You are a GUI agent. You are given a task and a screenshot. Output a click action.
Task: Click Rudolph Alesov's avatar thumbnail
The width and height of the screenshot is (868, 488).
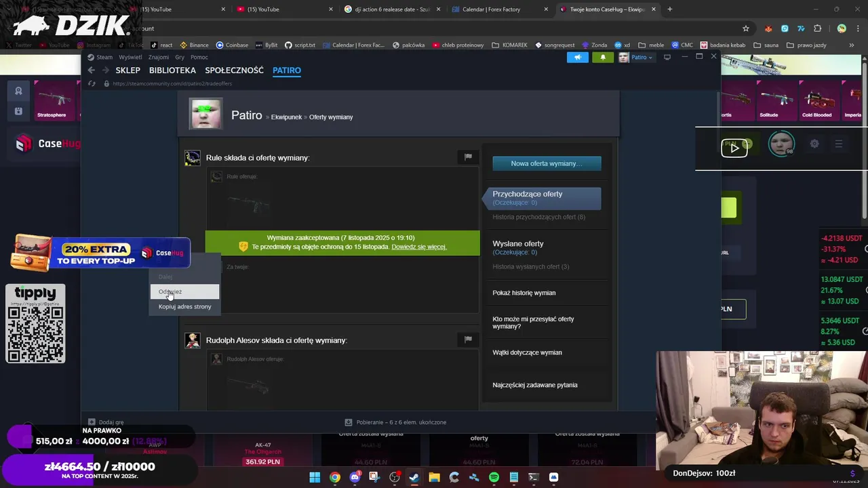[193, 340]
